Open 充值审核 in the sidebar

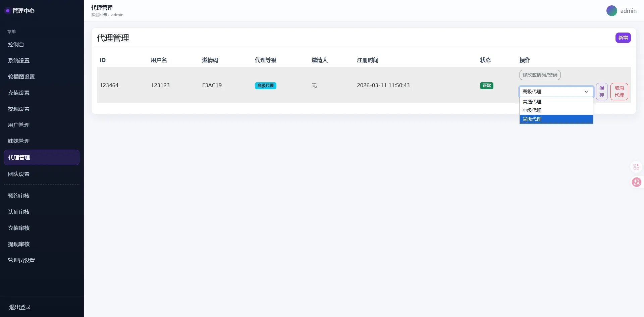[19, 228]
